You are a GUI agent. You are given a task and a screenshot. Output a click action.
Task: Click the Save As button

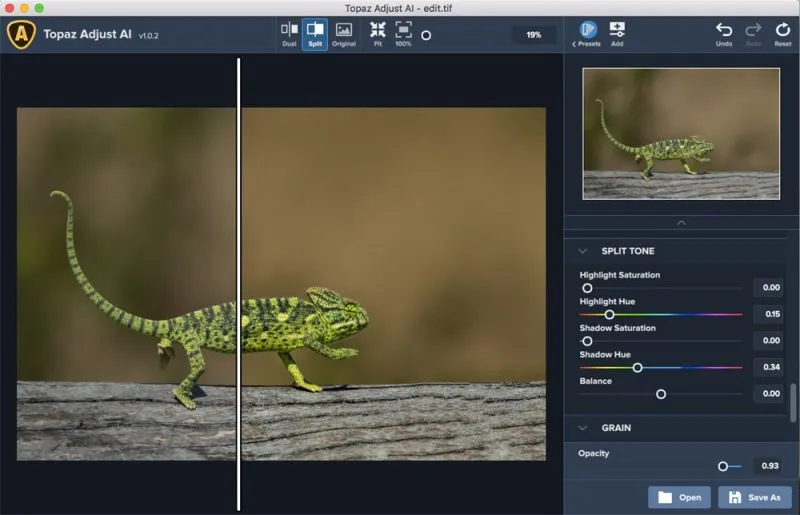755,497
